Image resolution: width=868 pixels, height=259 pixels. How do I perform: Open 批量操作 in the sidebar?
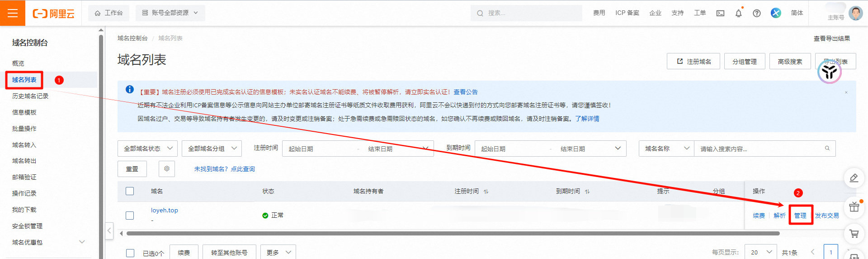[x=24, y=129]
